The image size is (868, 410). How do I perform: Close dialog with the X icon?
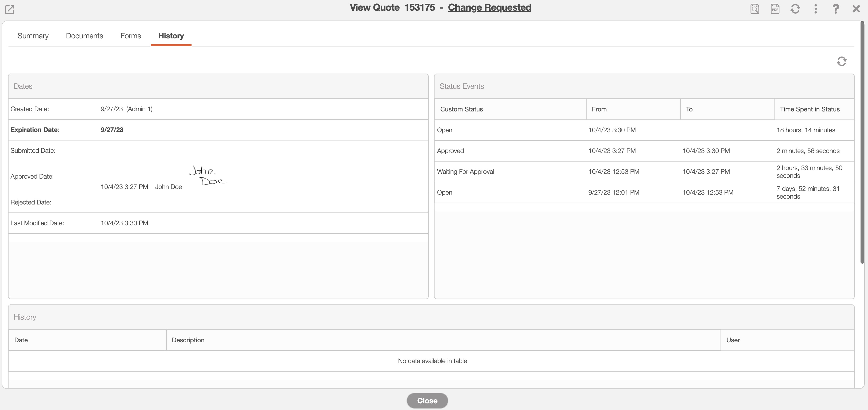click(856, 9)
